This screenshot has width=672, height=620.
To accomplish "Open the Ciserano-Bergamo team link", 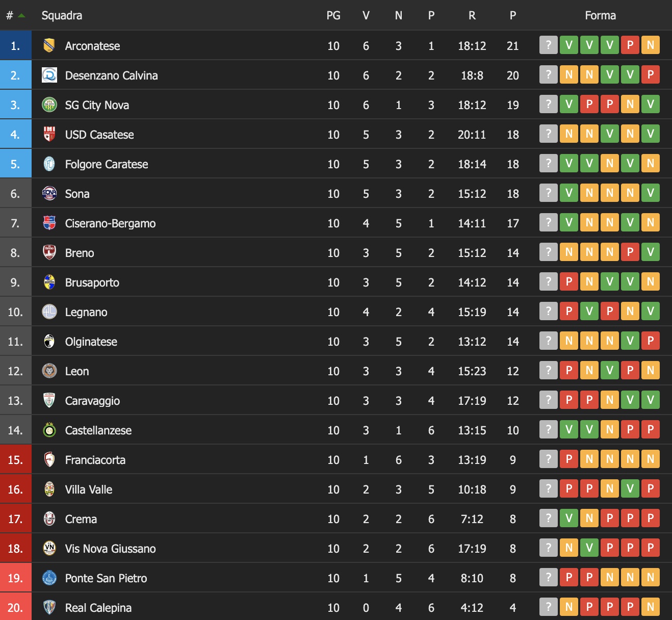I will tap(110, 223).
